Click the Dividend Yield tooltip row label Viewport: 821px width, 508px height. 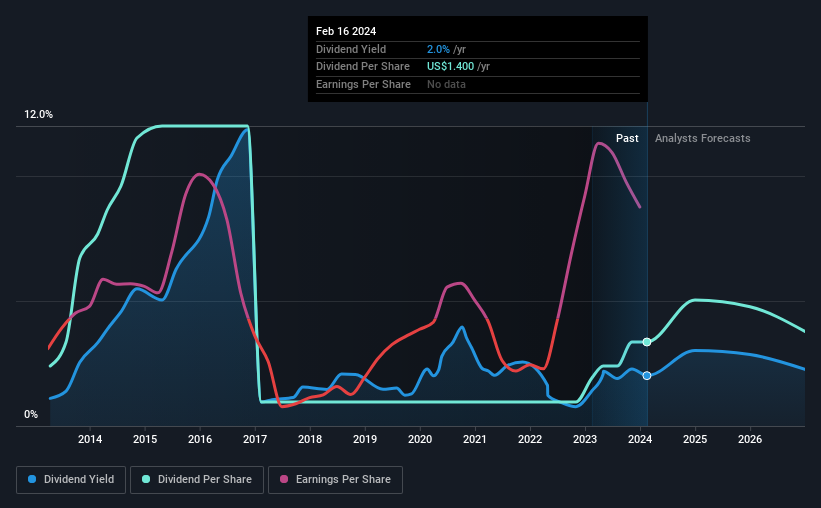click(351, 49)
